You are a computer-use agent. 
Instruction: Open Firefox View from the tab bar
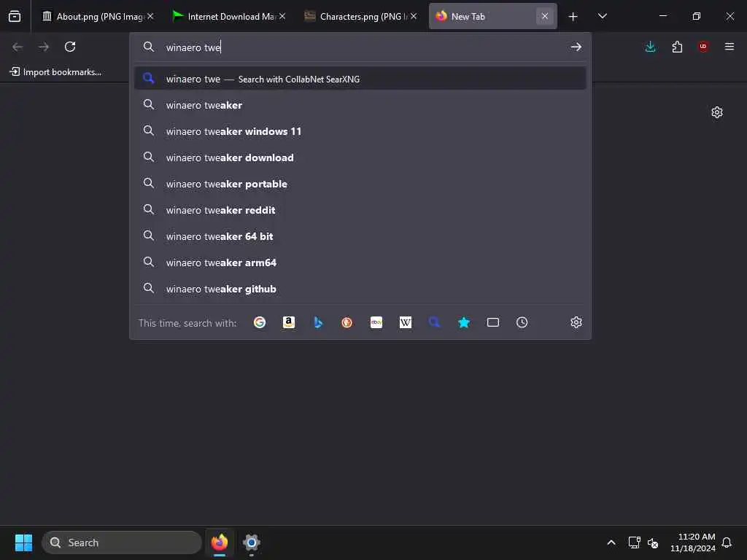[x=15, y=16]
